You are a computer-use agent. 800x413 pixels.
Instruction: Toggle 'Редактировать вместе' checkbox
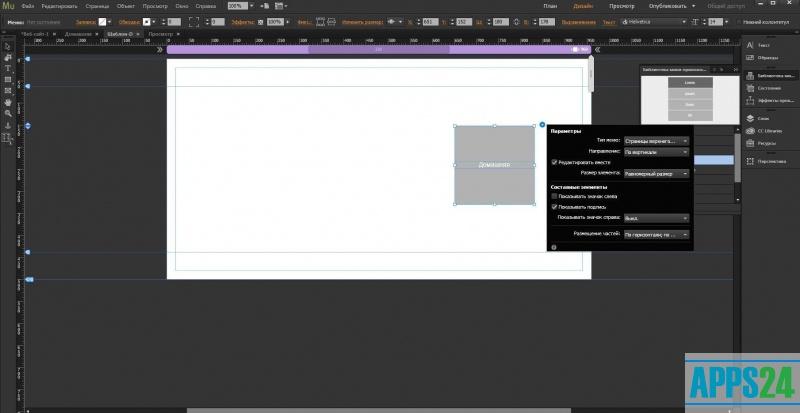click(x=555, y=162)
